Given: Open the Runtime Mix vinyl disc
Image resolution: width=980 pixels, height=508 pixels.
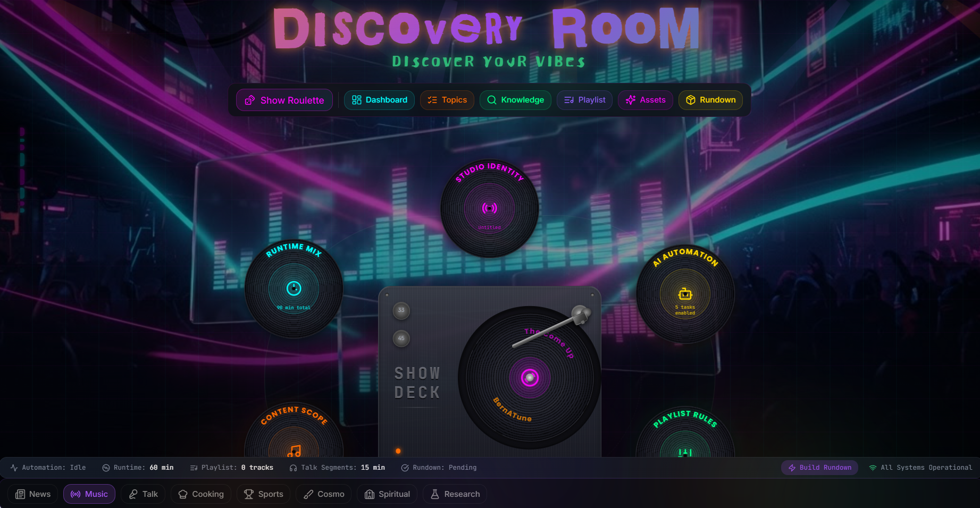Looking at the screenshot, I should tap(294, 289).
